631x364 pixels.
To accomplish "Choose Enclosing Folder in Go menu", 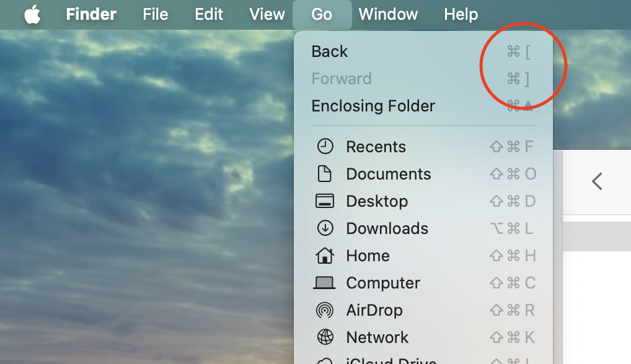I will click(423, 106).
